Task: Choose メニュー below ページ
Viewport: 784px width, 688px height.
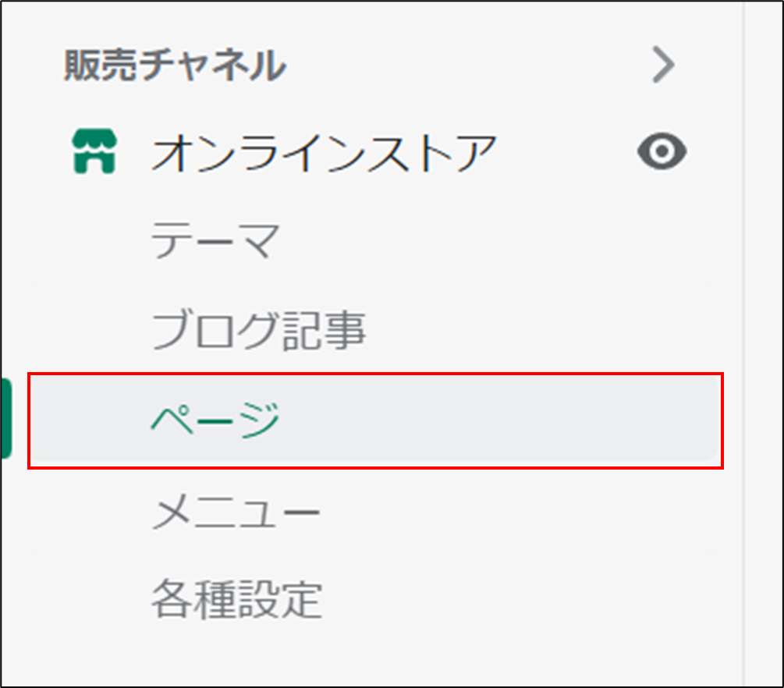Action: click(236, 511)
